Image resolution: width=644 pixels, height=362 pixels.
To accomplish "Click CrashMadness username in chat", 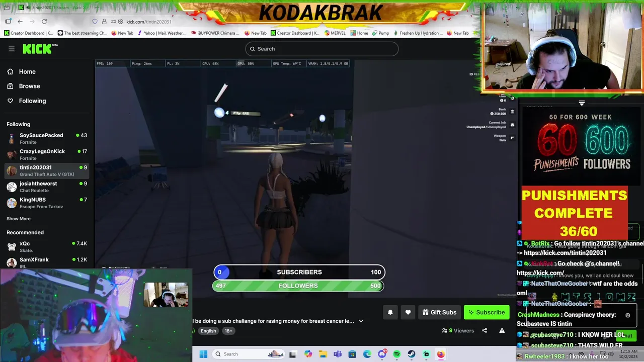I will tap(538, 315).
